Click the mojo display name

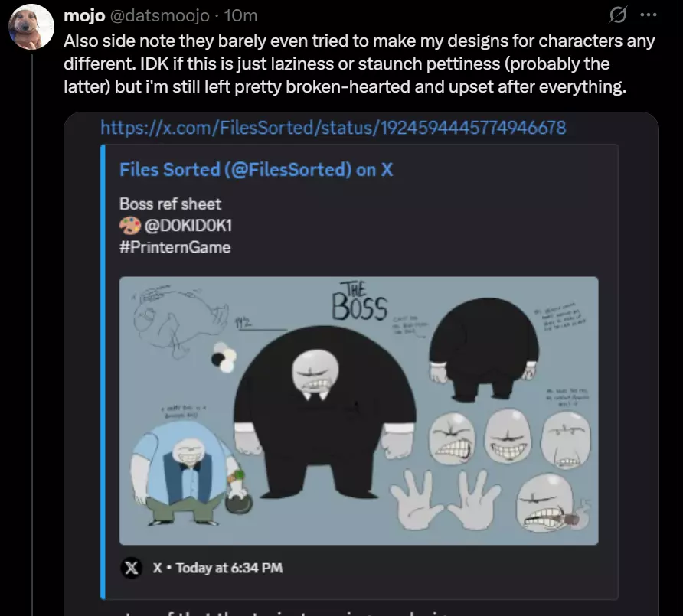(84, 16)
